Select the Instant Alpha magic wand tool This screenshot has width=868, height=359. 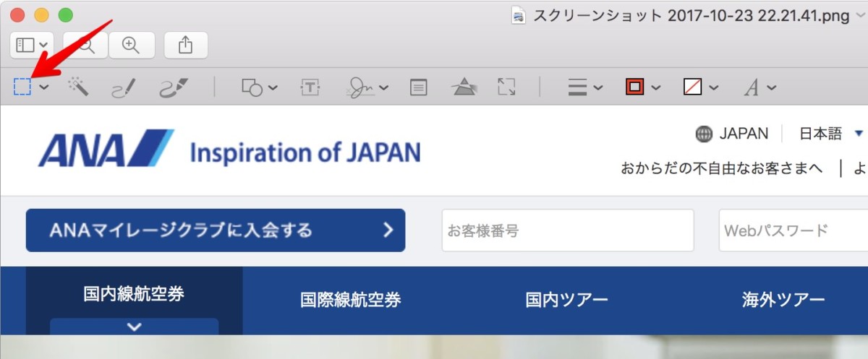coord(78,87)
